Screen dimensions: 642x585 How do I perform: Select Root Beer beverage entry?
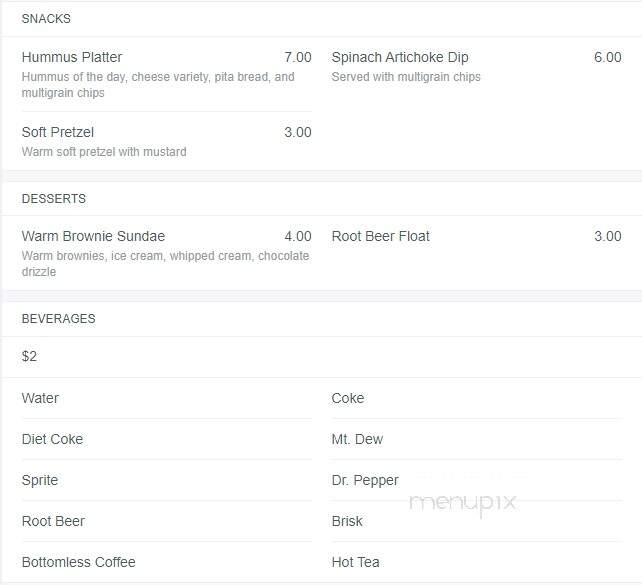[53, 521]
